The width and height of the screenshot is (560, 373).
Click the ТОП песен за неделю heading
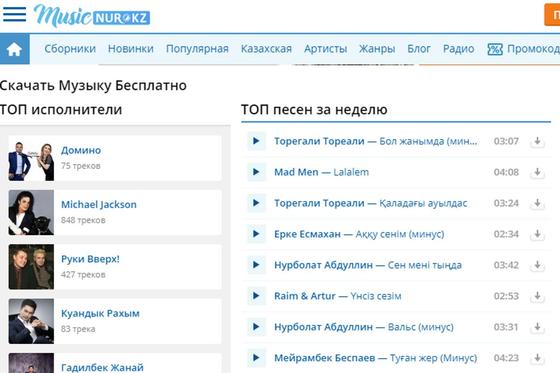tap(314, 109)
